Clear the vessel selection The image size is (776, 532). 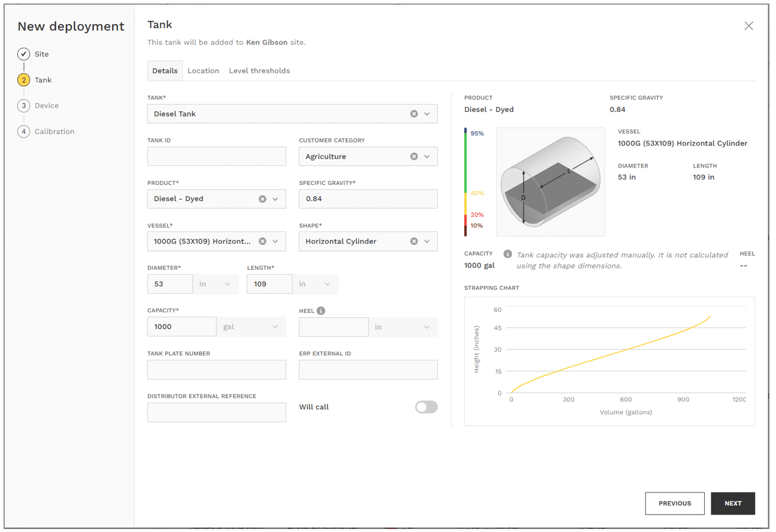point(262,241)
